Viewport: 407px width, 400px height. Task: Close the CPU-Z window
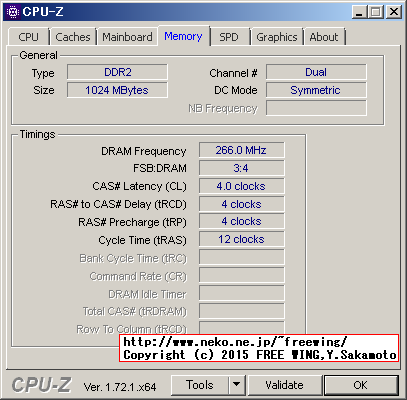pyautogui.click(x=394, y=12)
